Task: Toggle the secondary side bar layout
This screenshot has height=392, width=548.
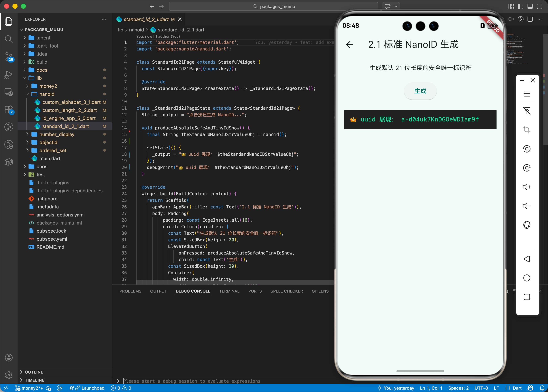Action: coord(540,7)
